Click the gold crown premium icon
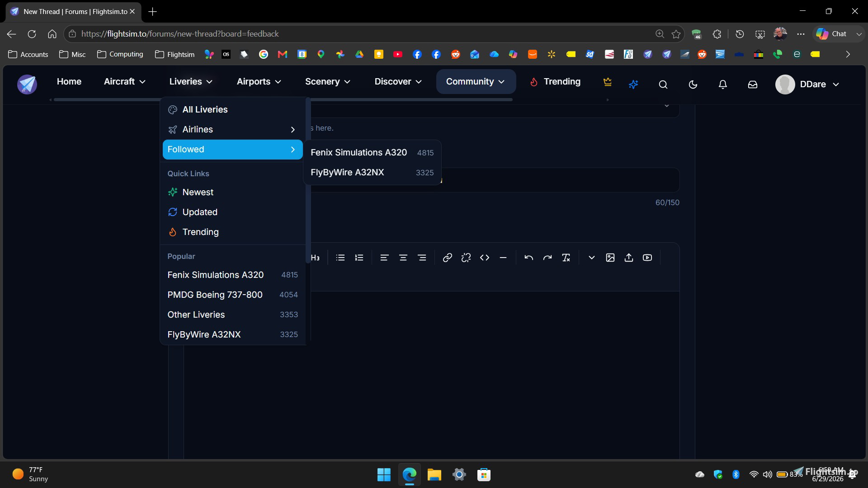The image size is (868, 488). coord(608,82)
